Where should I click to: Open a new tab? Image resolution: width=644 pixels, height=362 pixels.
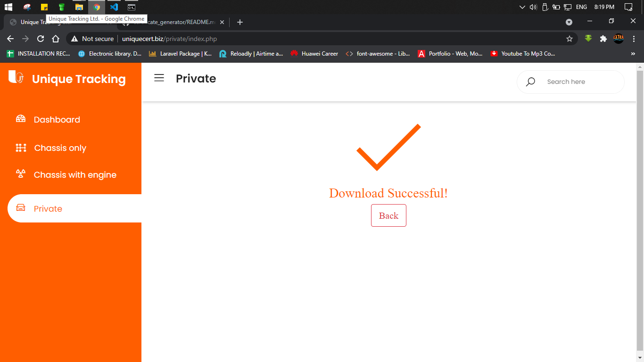click(239, 22)
